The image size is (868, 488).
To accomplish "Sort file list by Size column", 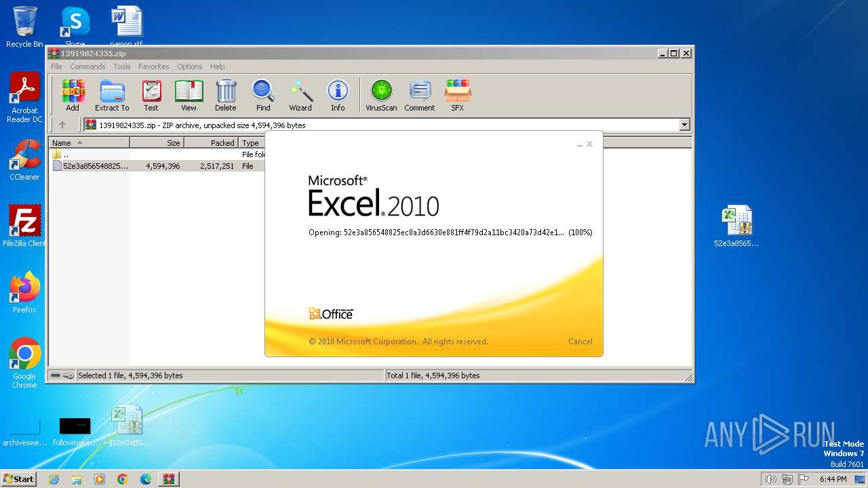I will 157,143.
